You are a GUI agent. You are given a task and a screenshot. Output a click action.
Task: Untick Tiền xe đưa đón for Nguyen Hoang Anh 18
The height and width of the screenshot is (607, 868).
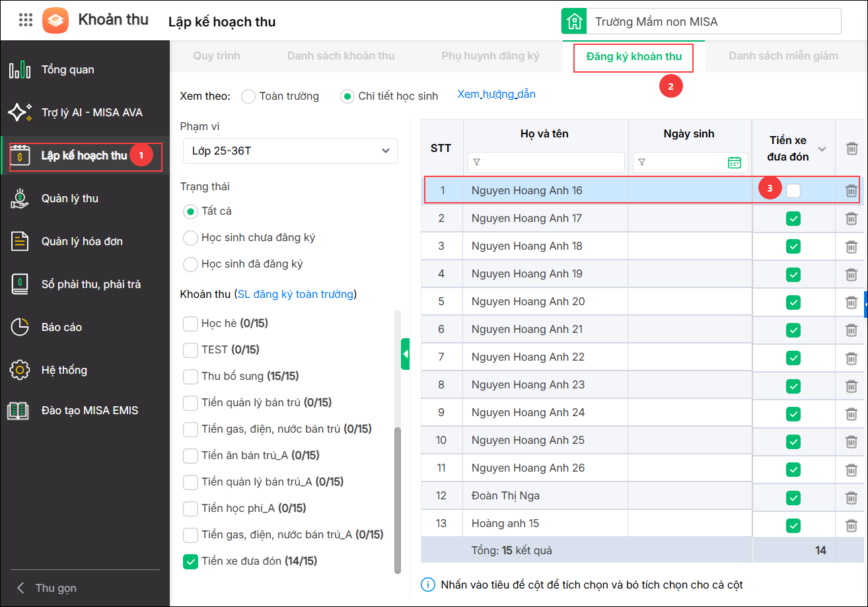[793, 246]
